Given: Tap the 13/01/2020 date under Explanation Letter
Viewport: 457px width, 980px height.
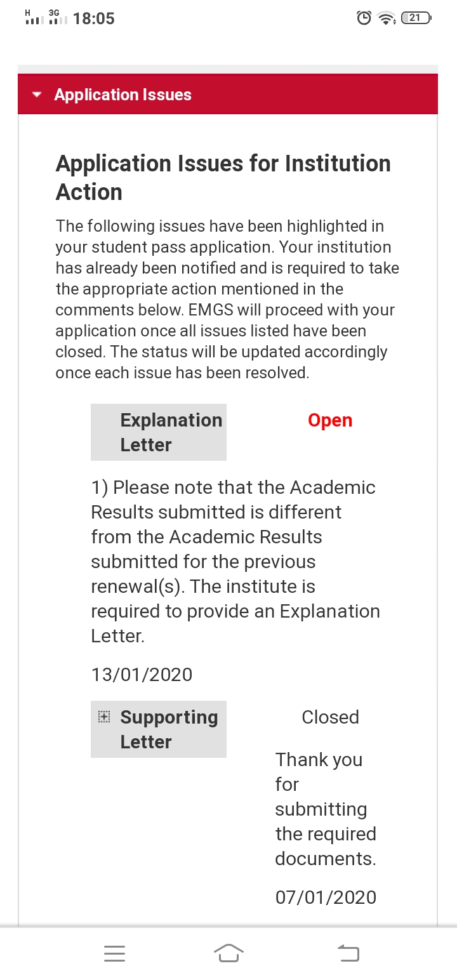Looking at the screenshot, I should click(142, 674).
